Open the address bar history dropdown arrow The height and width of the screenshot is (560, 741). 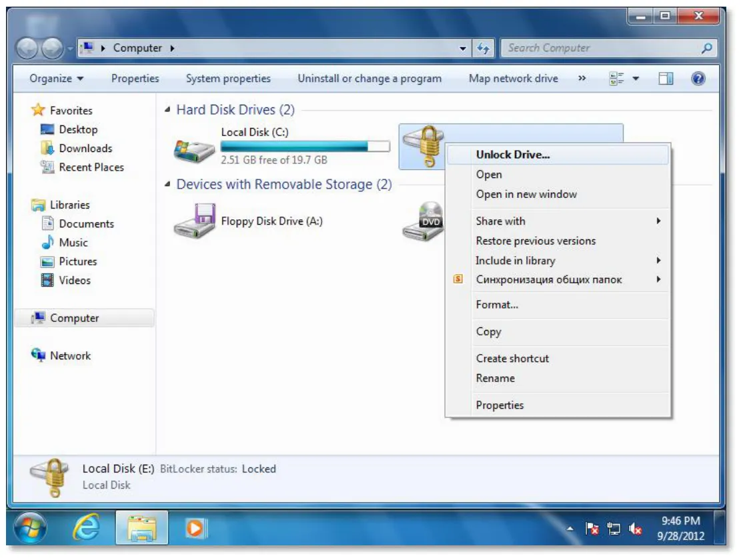point(463,48)
